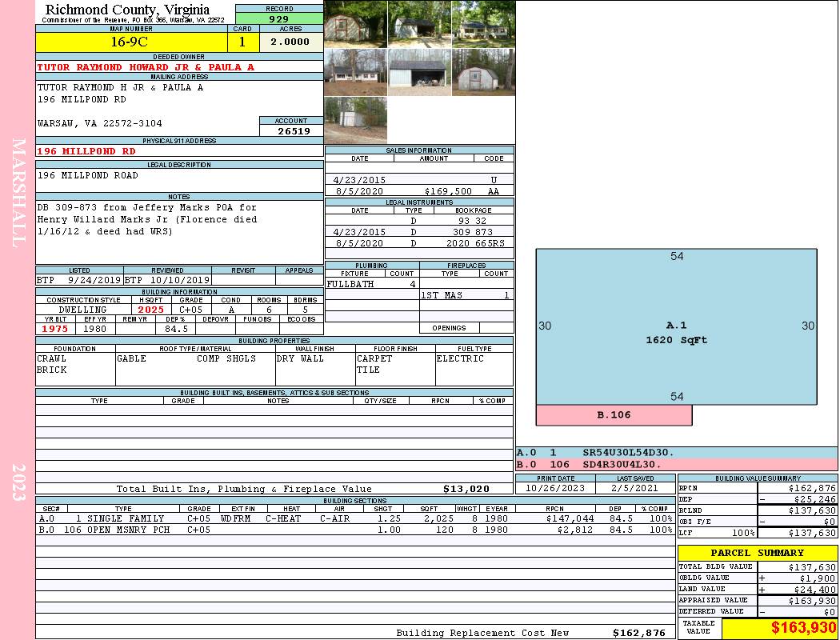Screen dimensions: 840x640
Task: Click the red deeded owner name
Action: tap(146, 67)
